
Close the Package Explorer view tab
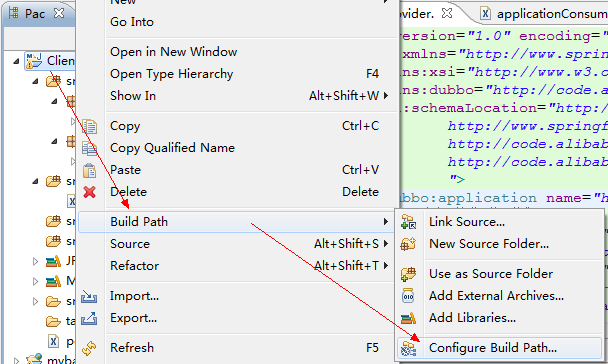click(x=59, y=13)
